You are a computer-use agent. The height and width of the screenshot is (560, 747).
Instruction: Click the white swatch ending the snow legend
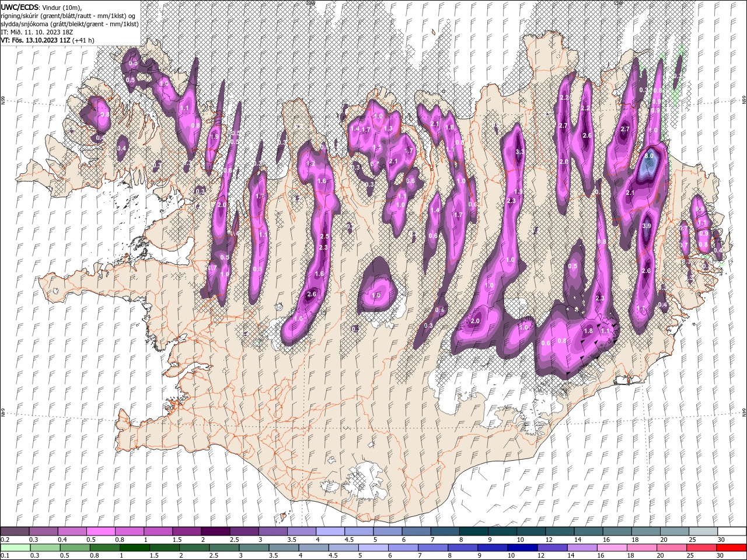[732, 531]
